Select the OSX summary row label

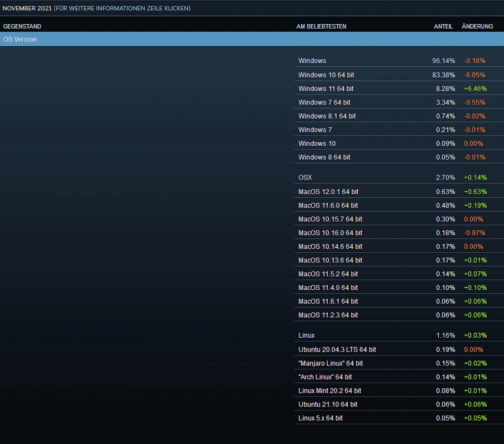(305, 178)
